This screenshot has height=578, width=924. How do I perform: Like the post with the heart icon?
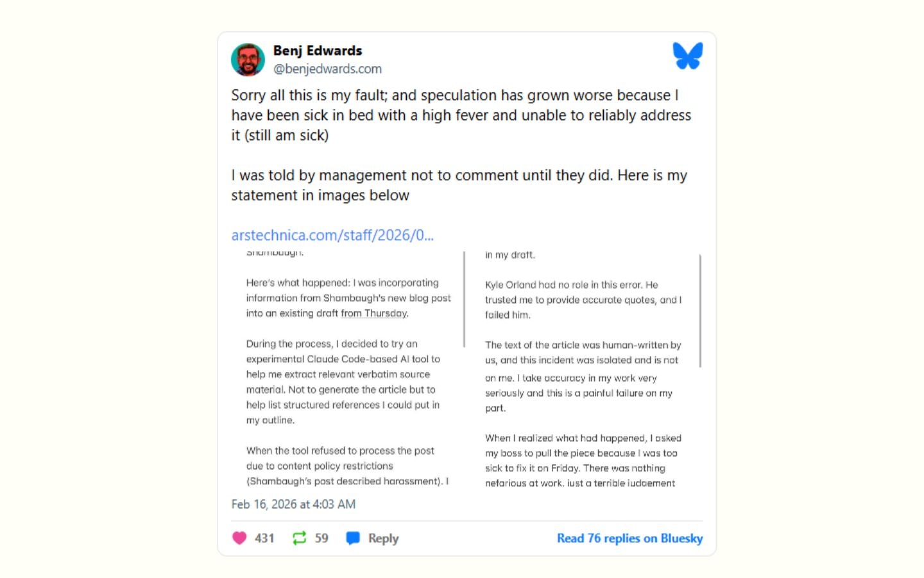[239, 538]
